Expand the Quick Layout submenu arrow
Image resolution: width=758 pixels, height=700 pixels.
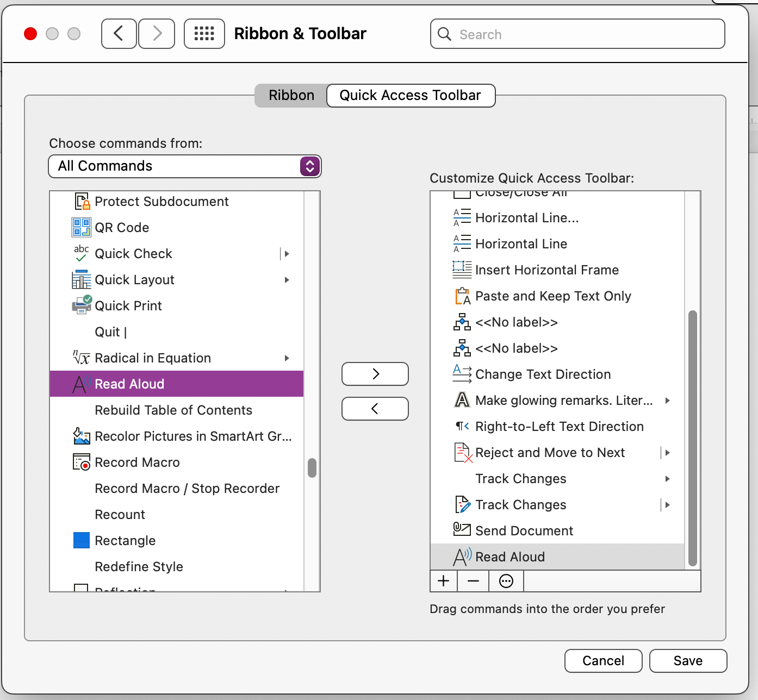(x=287, y=280)
